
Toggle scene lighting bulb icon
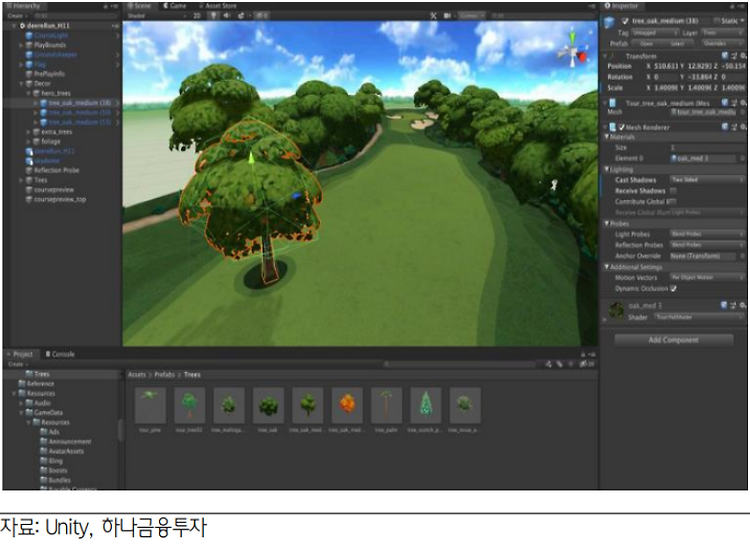(213, 16)
